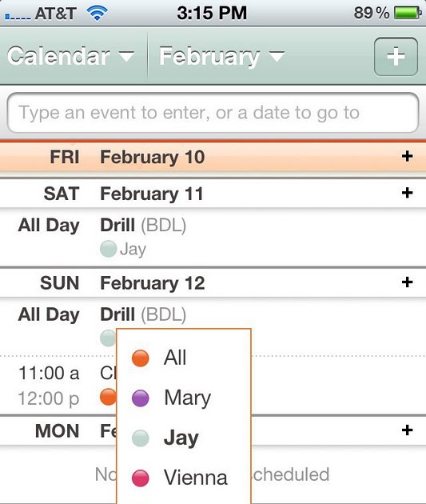The height and width of the screenshot is (504, 426).
Task: Tap the Wi-Fi icon in the status bar
Action: [97, 14]
